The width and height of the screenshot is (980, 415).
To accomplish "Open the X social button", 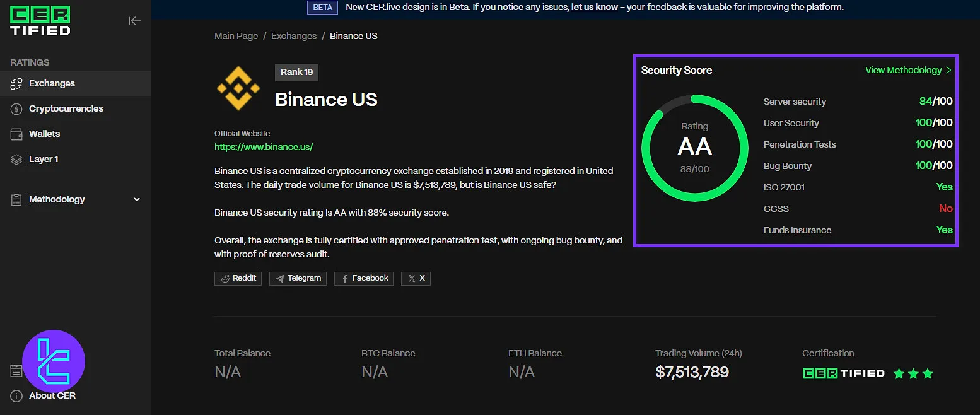I will tap(416, 278).
